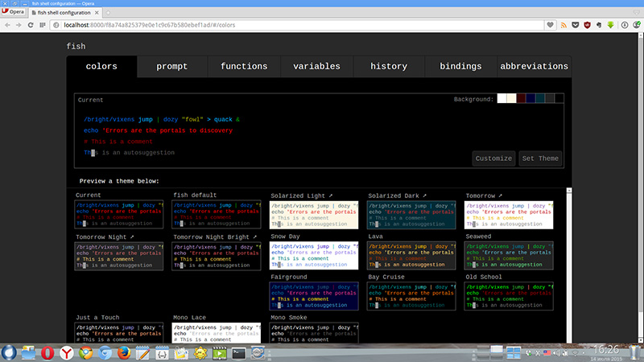Open the browser downloads circle icon
This screenshot has height=362, width=644.
(625, 25)
